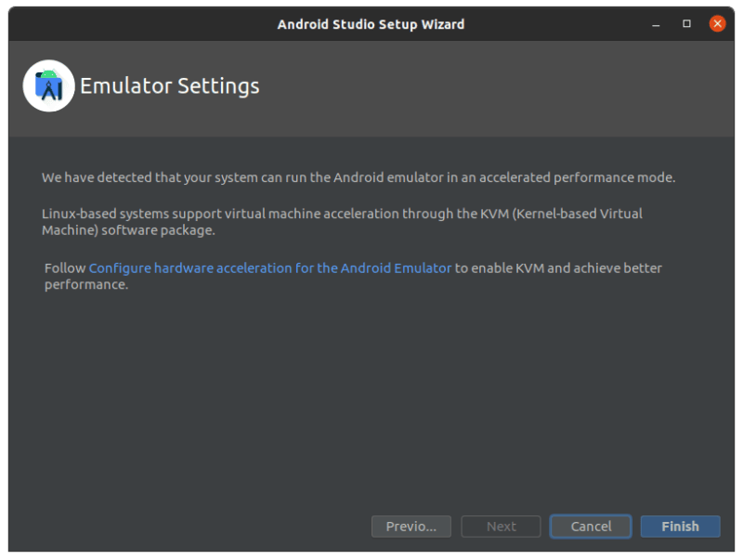
Task: Click the Emulator Settings heading
Action: [170, 86]
